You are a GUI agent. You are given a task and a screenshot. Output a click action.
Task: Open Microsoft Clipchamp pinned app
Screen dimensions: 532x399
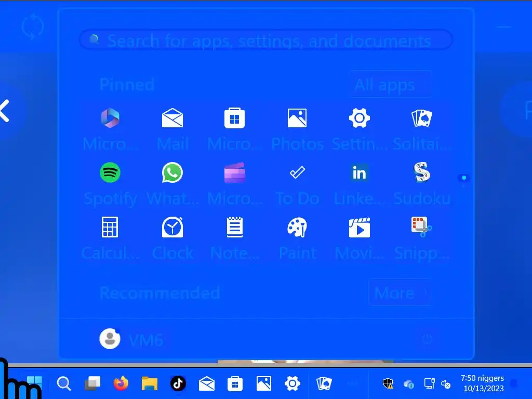pos(234,172)
